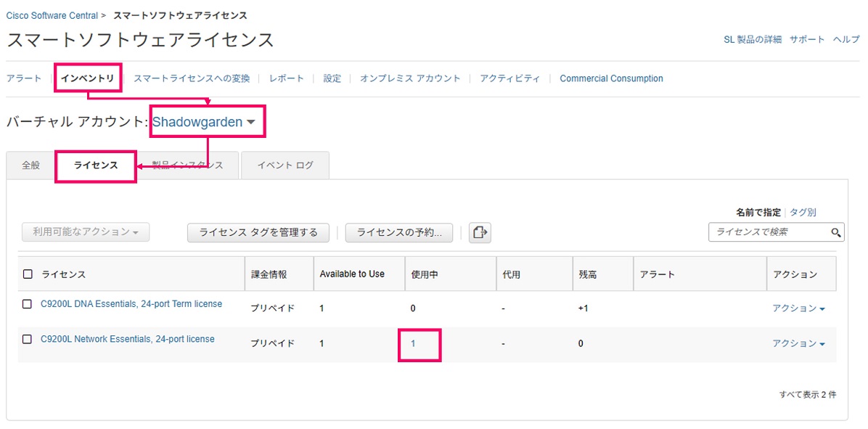
Task: Click the ライセンス column header
Action: (64, 274)
